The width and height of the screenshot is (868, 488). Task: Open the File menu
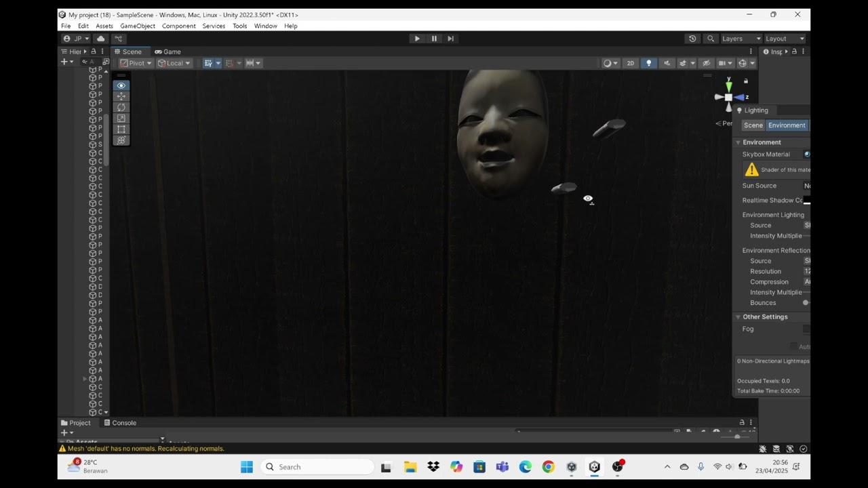click(x=66, y=26)
